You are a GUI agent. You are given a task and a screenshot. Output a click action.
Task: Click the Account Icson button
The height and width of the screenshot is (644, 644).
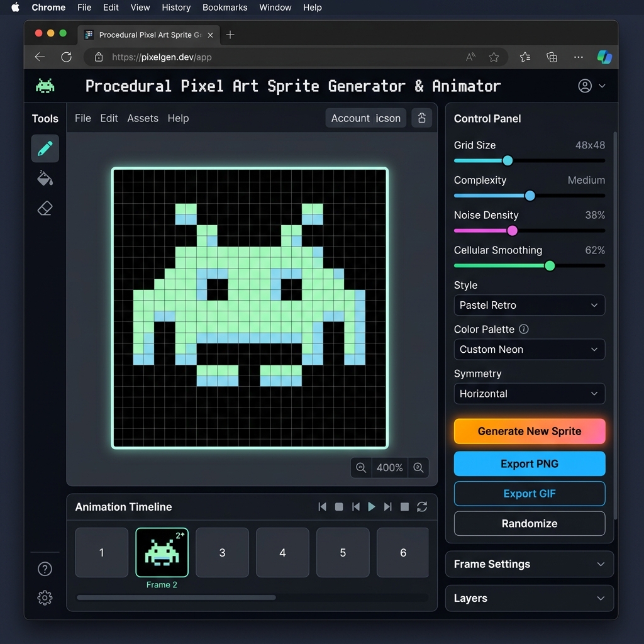point(365,118)
